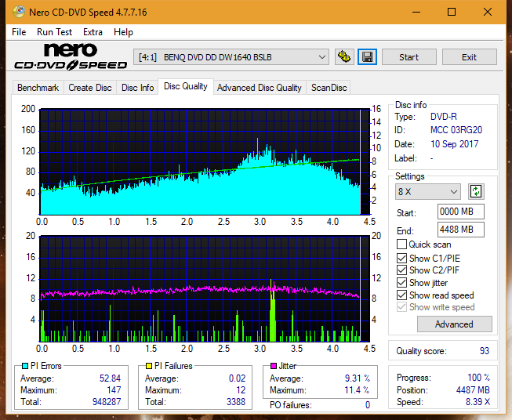The image size is (512, 420).
Task: Click the PO failures value 0
Action: click(368, 405)
